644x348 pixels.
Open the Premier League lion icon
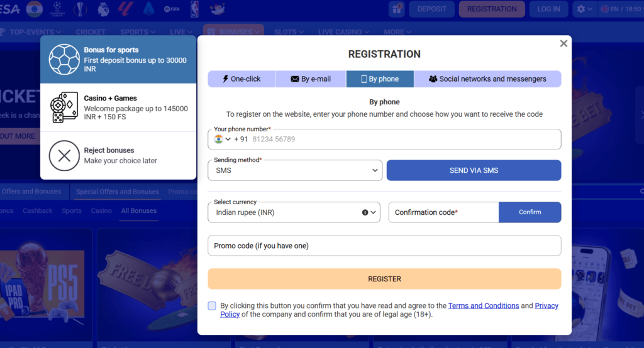click(103, 9)
